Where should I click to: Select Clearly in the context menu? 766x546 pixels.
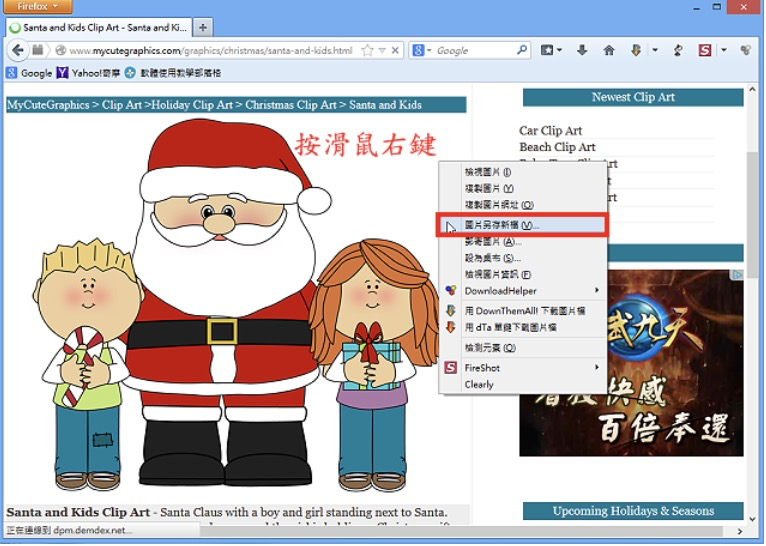click(523, 384)
